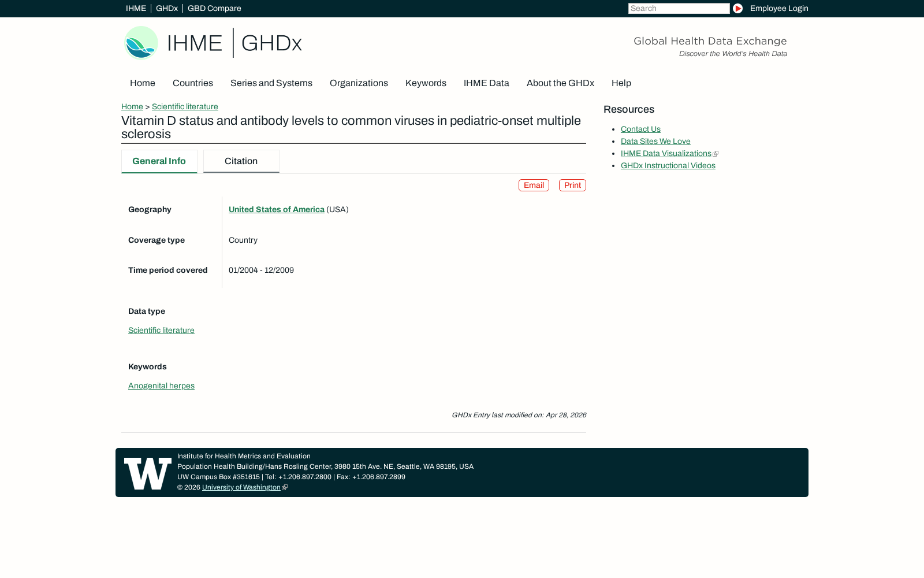Open the Help menu

621,83
